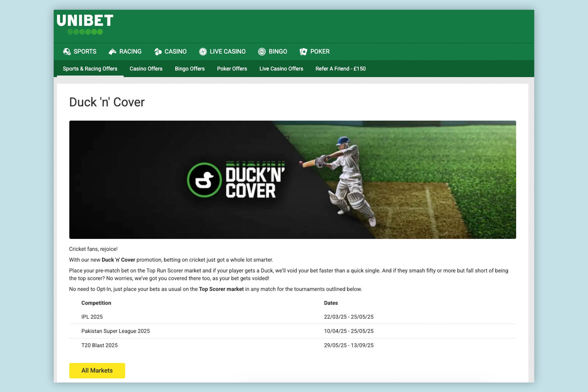
Task: Switch to the Casino Offers tab
Action: click(146, 69)
